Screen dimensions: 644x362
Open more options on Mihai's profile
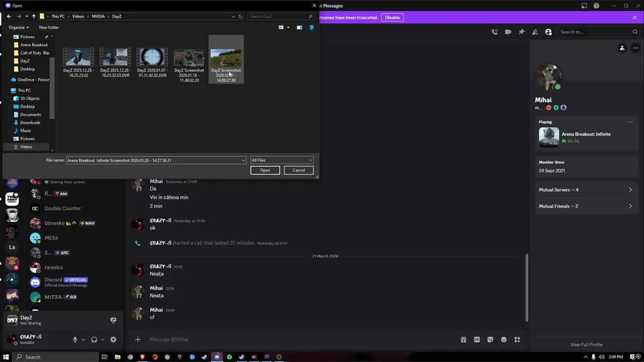pos(635,48)
